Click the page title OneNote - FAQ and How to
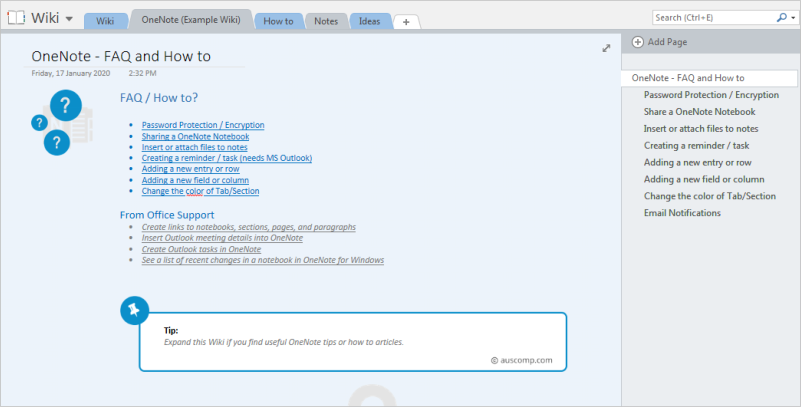The image size is (801, 407). click(121, 56)
